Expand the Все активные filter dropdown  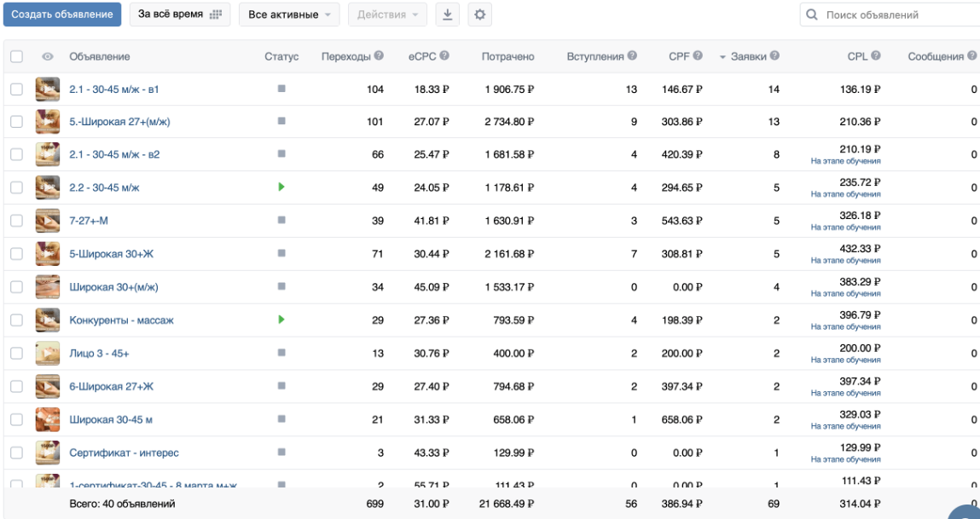[x=289, y=14]
